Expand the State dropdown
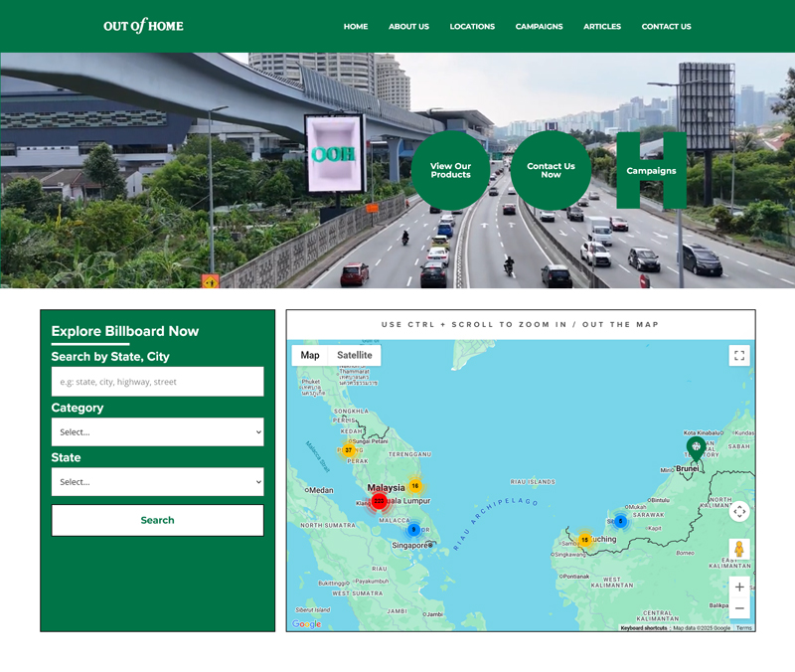The height and width of the screenshot is (672, 795). [x=157, y=482]
